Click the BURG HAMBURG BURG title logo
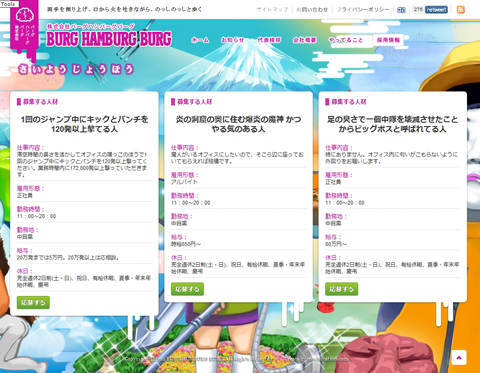The image size is (480, 373). 109,36
